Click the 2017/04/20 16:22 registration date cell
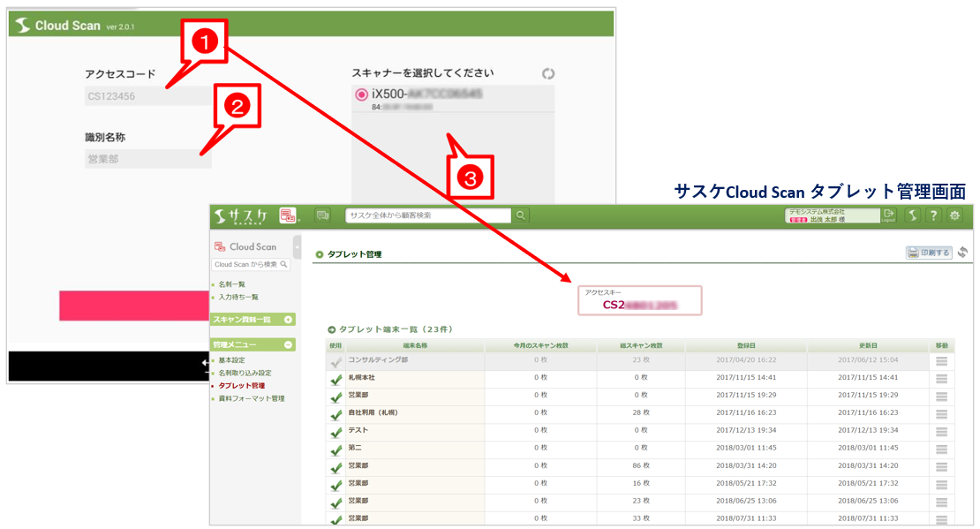The image size is (980, 529). tap(746, 360)
